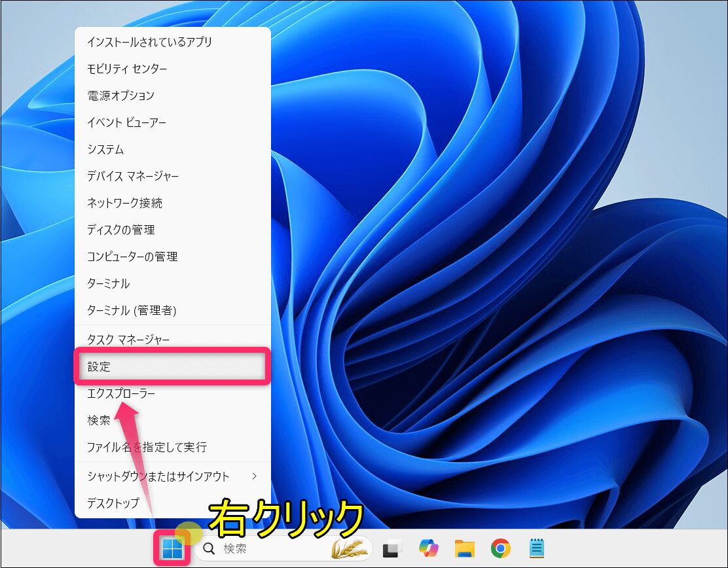Open File Explorer taskbar icon
Screen dimensions: 728x568
[465, 548]
